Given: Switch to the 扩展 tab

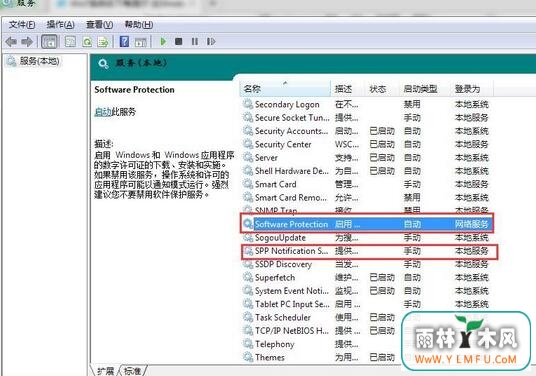Looking at the screenshot, I should [x=106, y=371].
